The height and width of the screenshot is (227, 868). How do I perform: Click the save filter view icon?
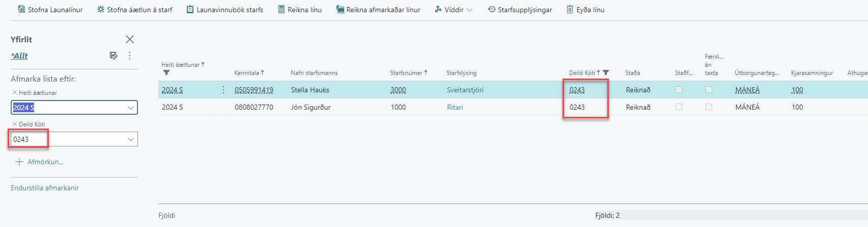(114, 56)
